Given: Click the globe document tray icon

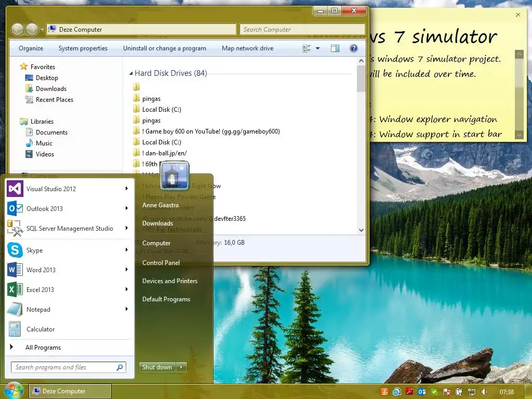Looking at the screenshot, I should (x=397, y=392).
